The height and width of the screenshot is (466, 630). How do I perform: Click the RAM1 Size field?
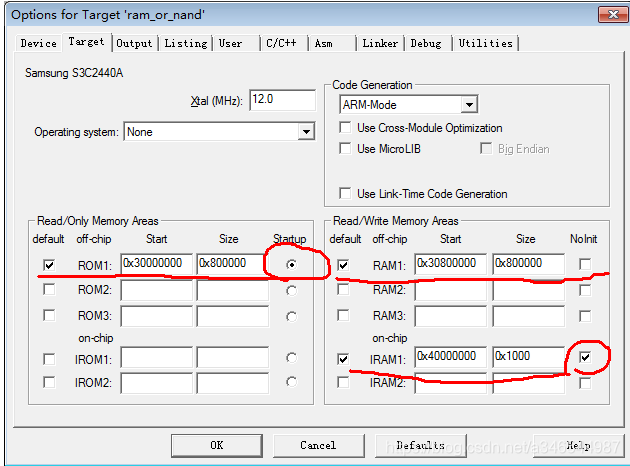point(528,264)
